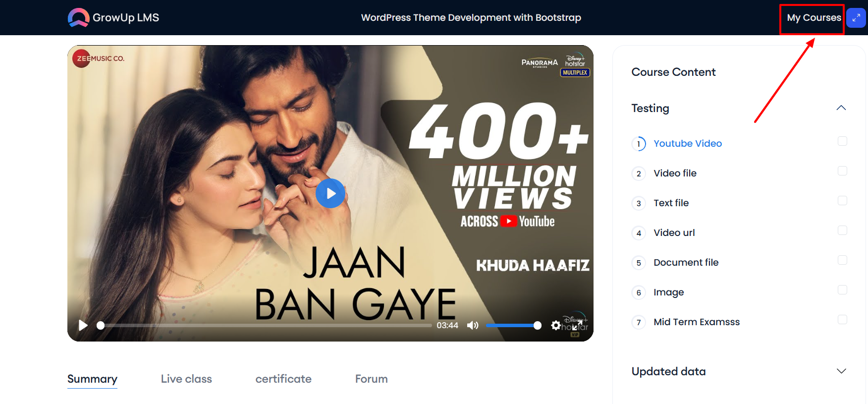
Task: Click the number 2 lesson badge
Action: tap(639, 173)
